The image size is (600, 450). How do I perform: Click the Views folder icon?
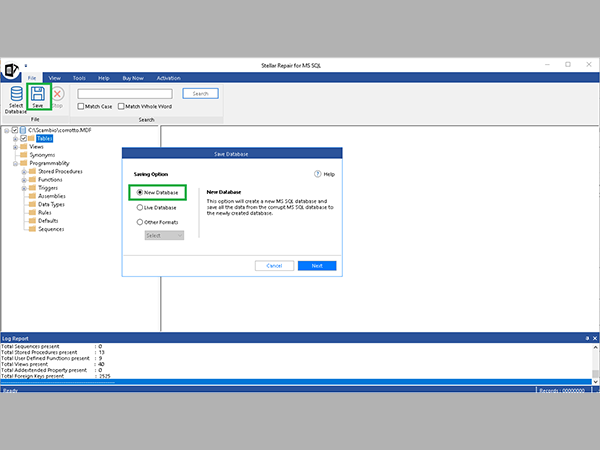pos(24,147)
